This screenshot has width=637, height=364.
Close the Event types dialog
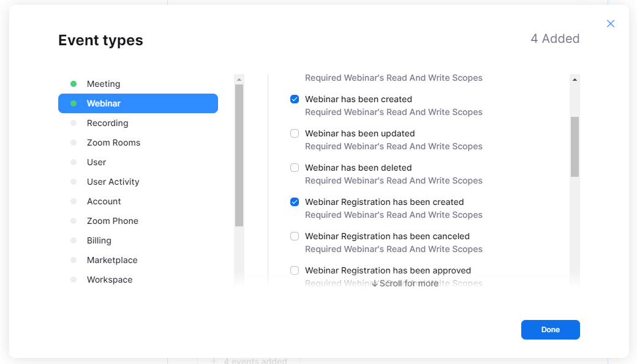[x=610, y=24]
